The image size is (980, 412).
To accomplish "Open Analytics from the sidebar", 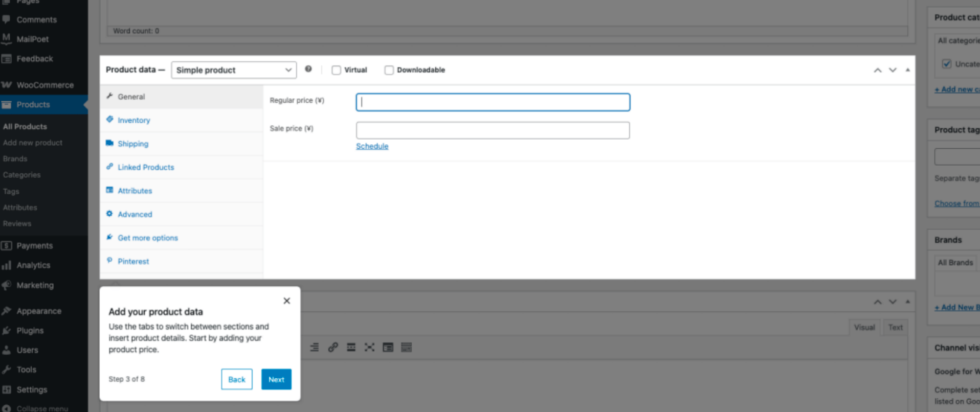I will (x=33, y=265).
